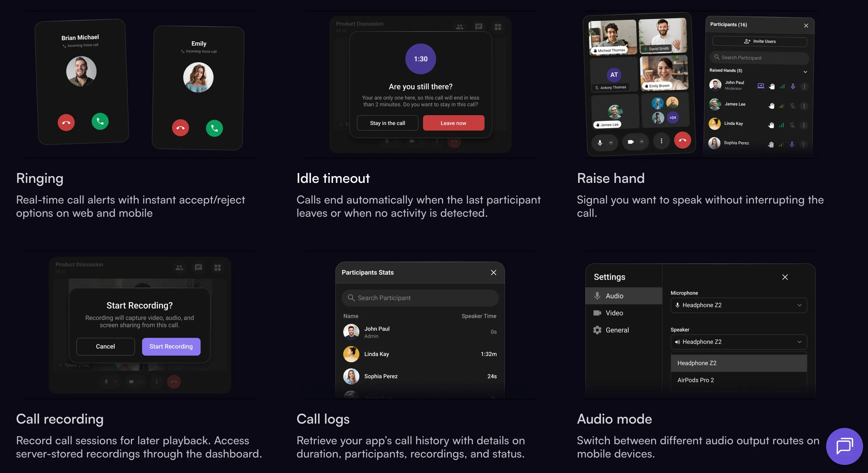The image size is (868, 473).
Task: Toggle Linda Kay's muted microphone icon
Action: (792, 125)
